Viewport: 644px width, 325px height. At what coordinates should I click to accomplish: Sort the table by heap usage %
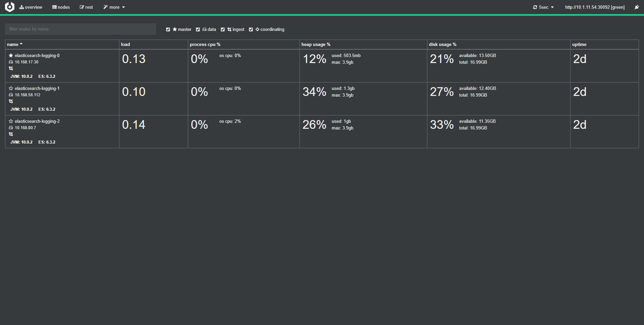coord(316,44)
